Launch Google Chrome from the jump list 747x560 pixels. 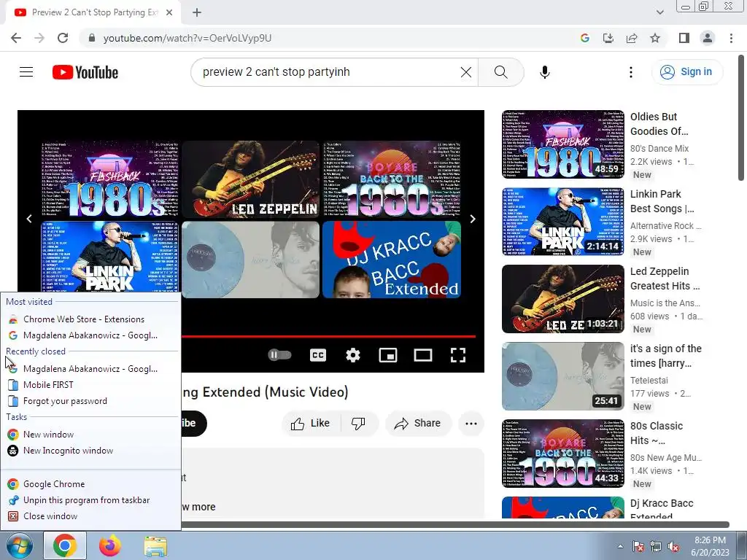(x=90, y=484)
